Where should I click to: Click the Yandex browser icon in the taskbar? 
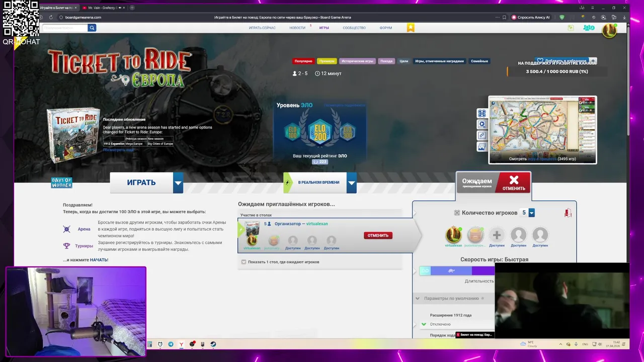[181, 344]
